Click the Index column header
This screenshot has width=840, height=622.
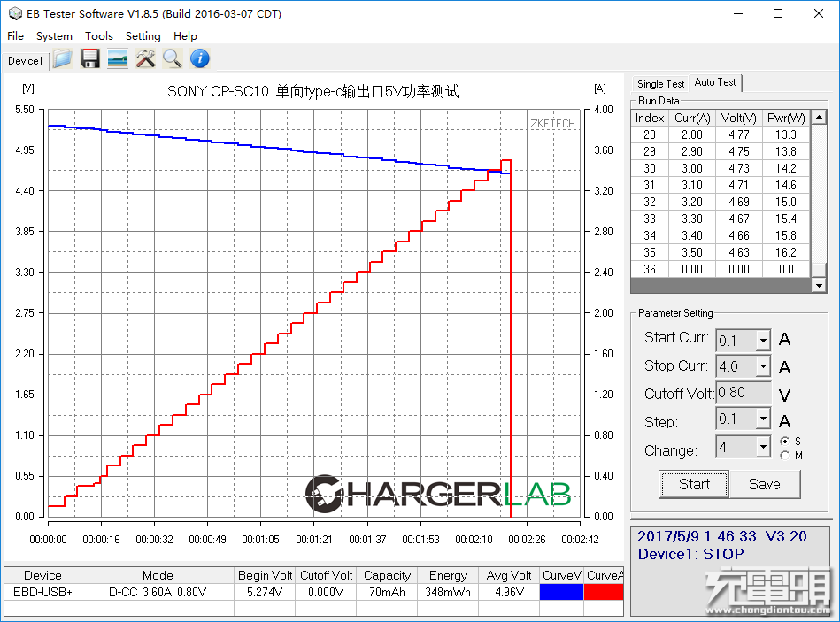[650, 118]
